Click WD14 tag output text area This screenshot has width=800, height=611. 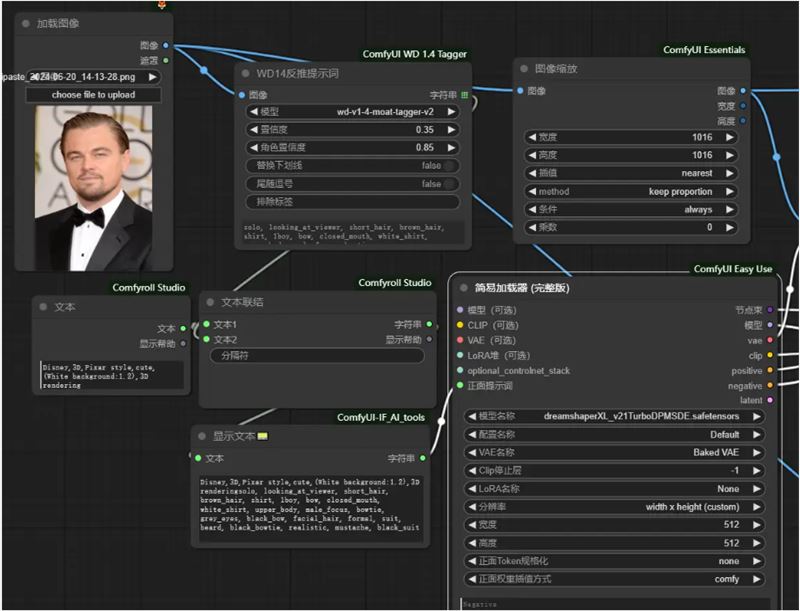[x=353, y=233]
